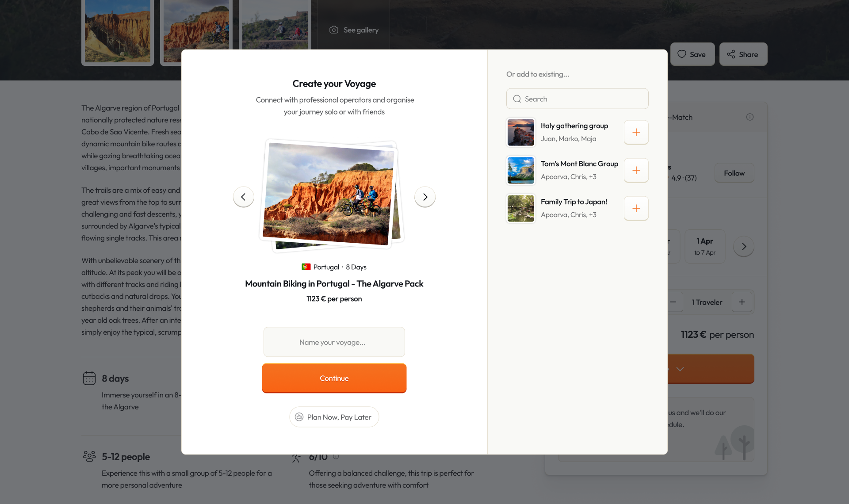This screenshot has width=849, height=504.
Task: Click Follow operator button
Action: pos(734,173)
